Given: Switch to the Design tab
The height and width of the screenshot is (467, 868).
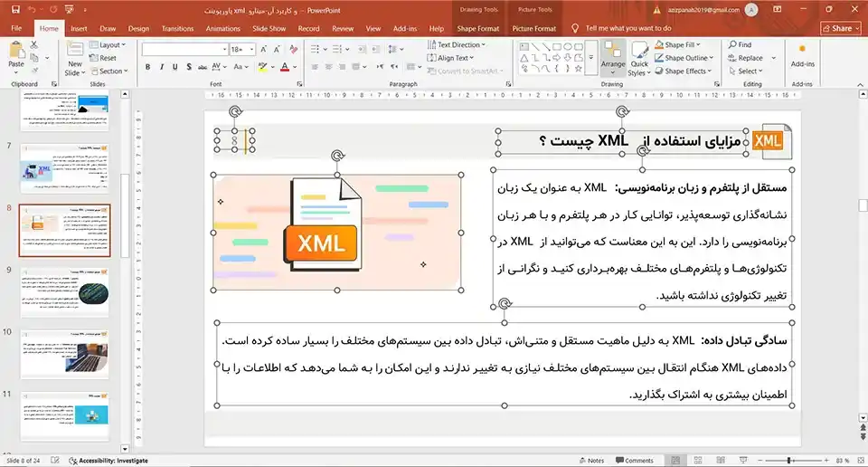Looking at the screenshot, I should [x=138, y=28].
